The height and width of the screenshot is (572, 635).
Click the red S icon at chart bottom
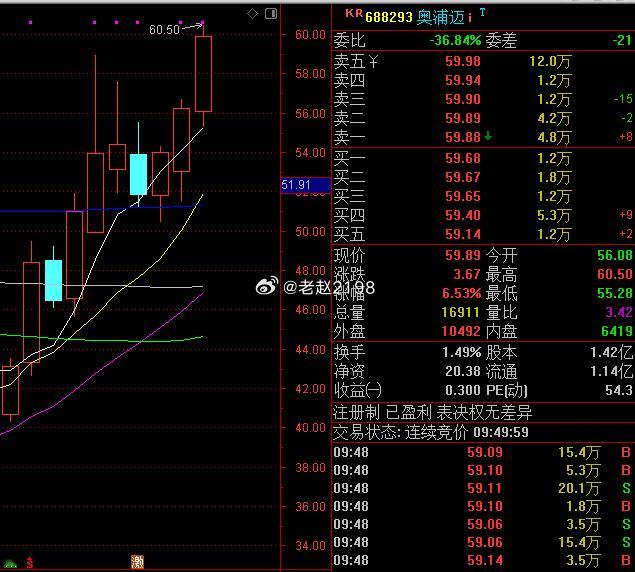click(30, 562)
